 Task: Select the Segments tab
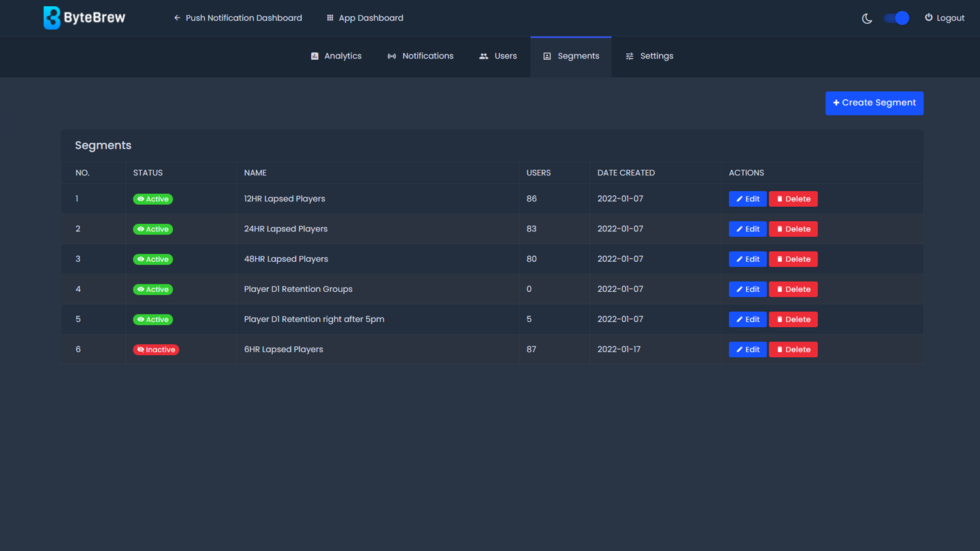[x=571, y=56]
